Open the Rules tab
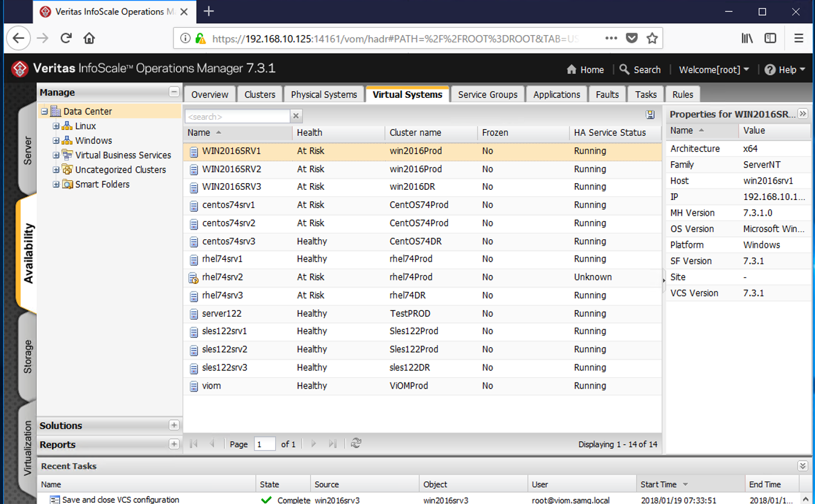Screen dimensions: 815x504 click(x=683, y=94)
